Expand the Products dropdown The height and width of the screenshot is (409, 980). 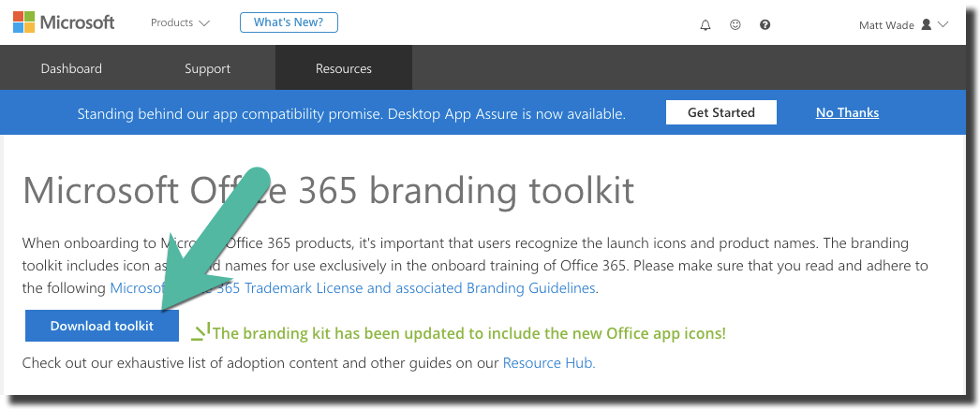click(180, 23)
